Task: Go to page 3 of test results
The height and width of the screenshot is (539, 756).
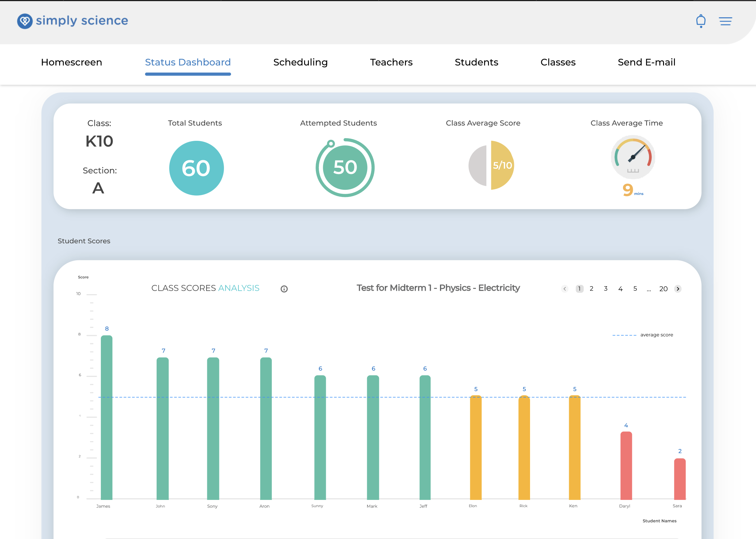Action: 606,289
